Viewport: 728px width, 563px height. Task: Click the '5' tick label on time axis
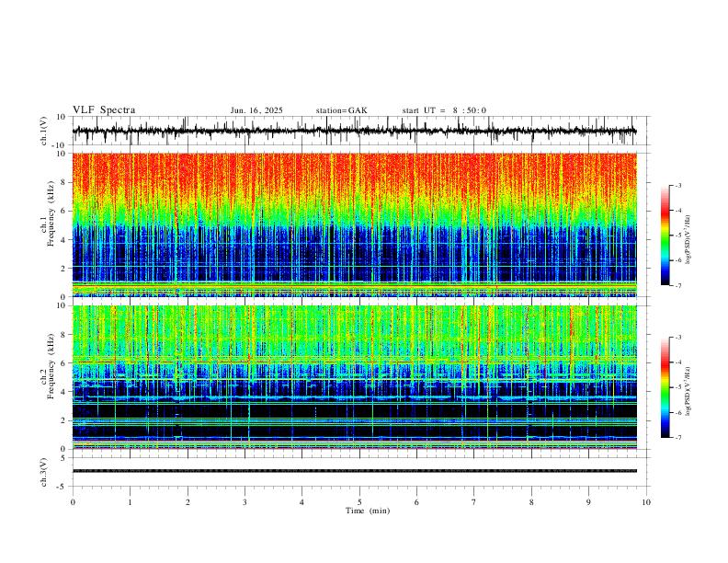(x=359, y=502)
